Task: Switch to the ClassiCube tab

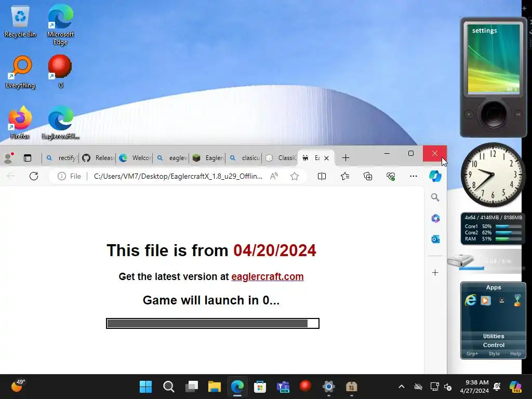Action: coord(281,158)
